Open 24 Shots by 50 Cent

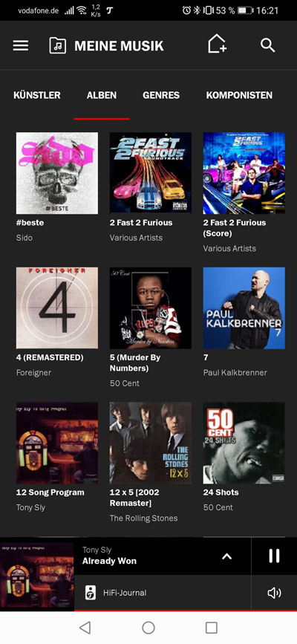pyautogui.click(x=244, y=443)
